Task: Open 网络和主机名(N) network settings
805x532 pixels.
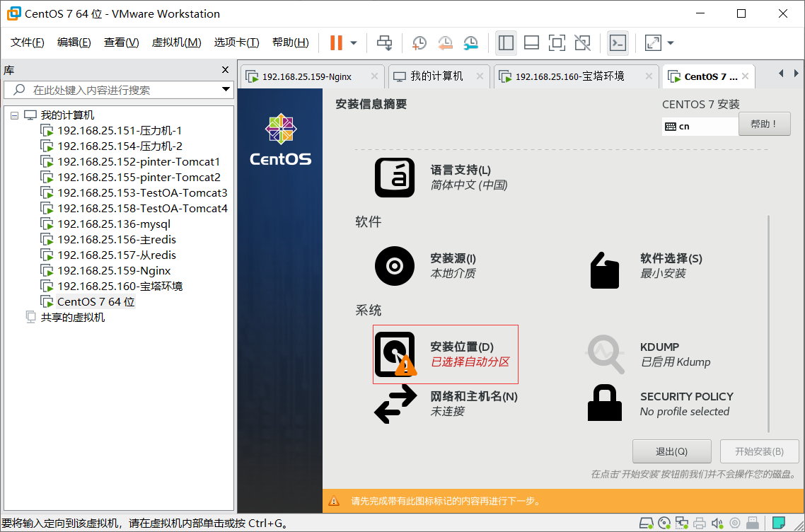Action: click(446, 404)
